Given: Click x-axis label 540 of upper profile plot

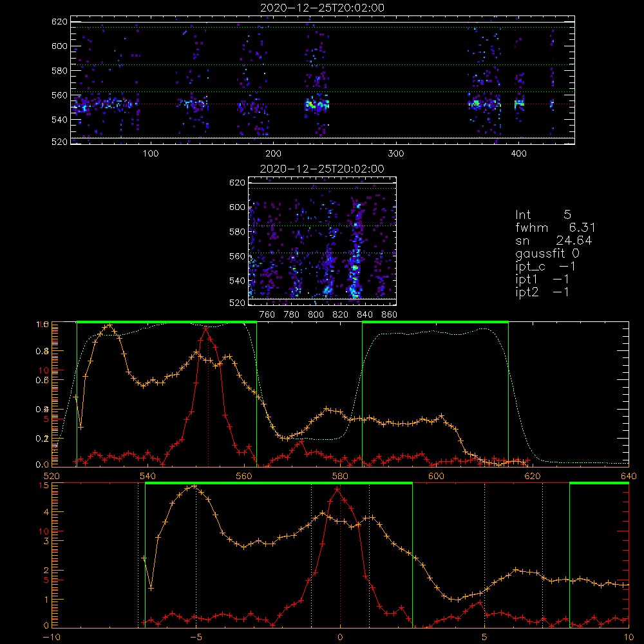Looking at the screenshot, I should tap(147, 476).
